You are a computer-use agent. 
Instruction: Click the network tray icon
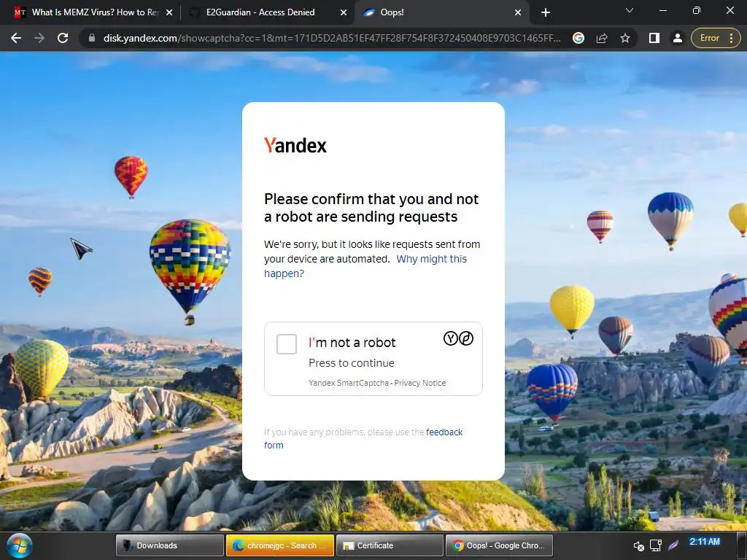(x=656, y=545)
